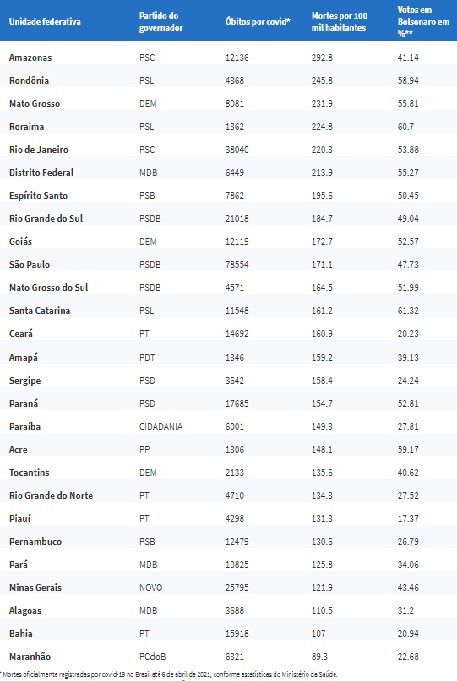Select the Maranhão row name
457x681 pixels.
click(30, 657)
